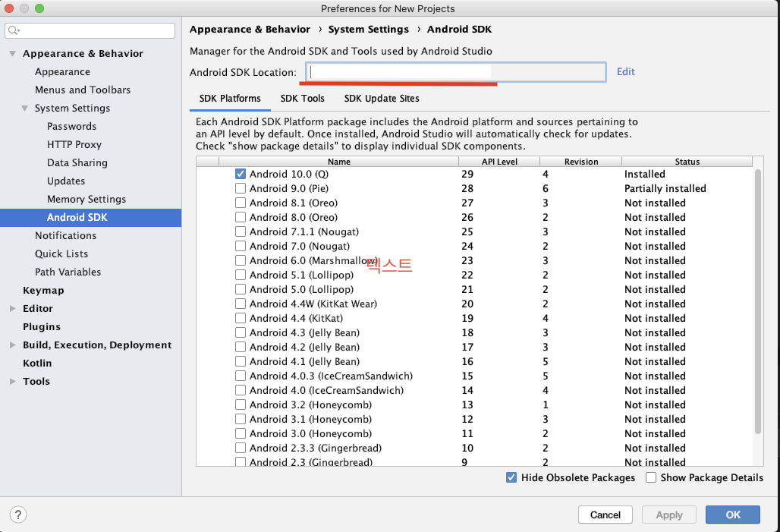Click the help question mark button

pos(18,515)
